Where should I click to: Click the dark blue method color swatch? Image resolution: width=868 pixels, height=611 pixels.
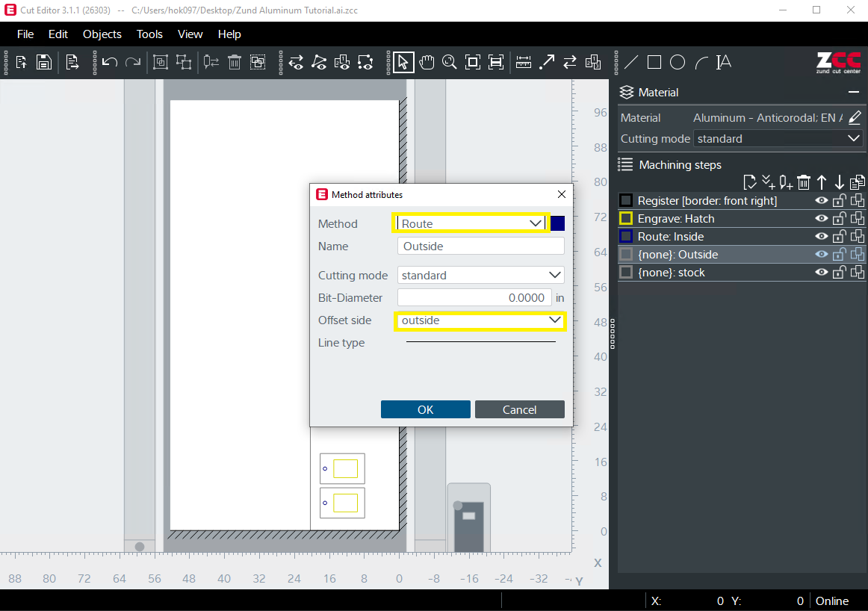pos(558,223)
